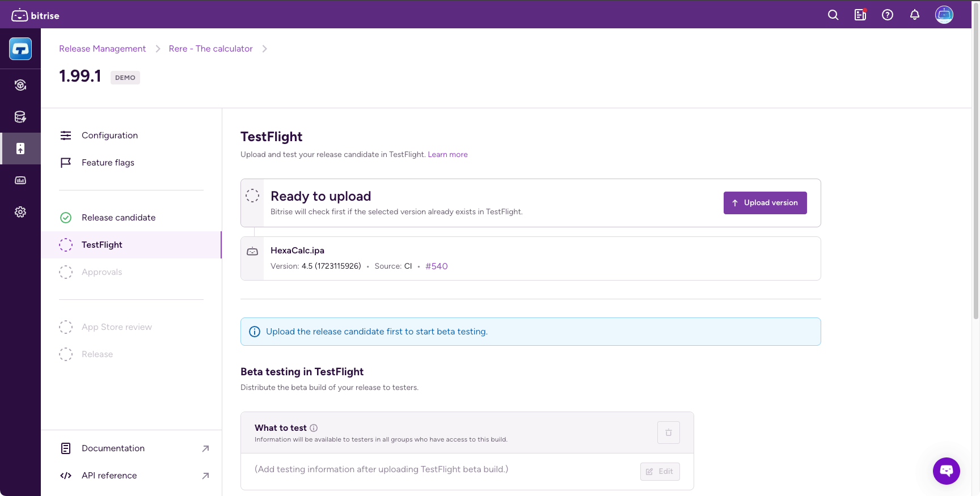Select the workspace app icon in sidebar
This screenshot has height=496, width=980.
point(20,49)
